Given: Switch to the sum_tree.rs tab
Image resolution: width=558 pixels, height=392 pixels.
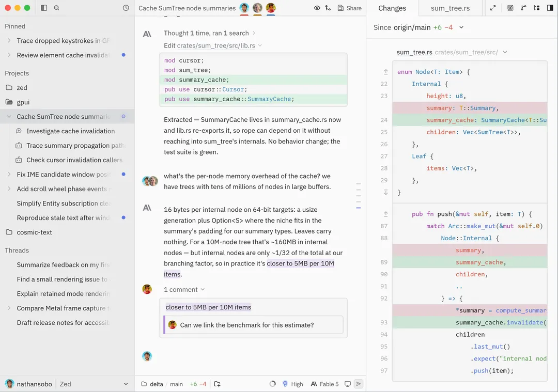Looking at the screenshot, I should click(x=450, y=8).
